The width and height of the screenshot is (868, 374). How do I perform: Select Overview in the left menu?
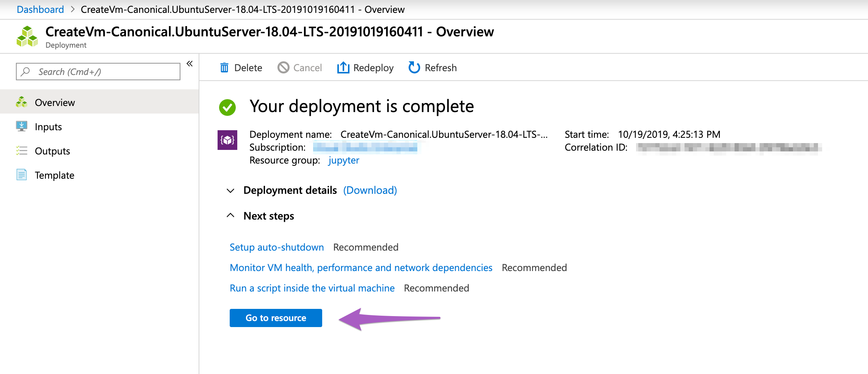pyautogui.click(x=55, y=103)
